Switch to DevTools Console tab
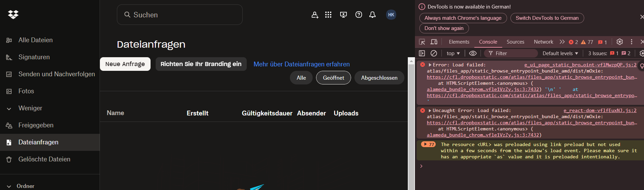 488,42
